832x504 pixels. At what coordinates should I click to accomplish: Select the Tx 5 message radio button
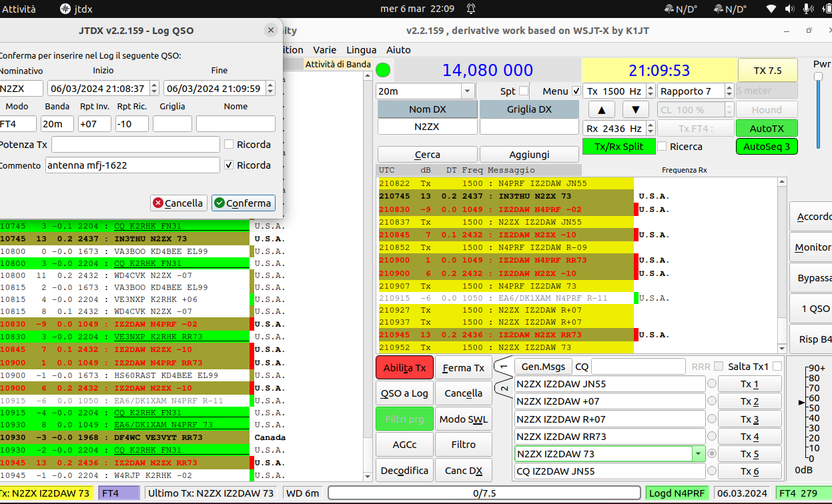pos(712,453)
